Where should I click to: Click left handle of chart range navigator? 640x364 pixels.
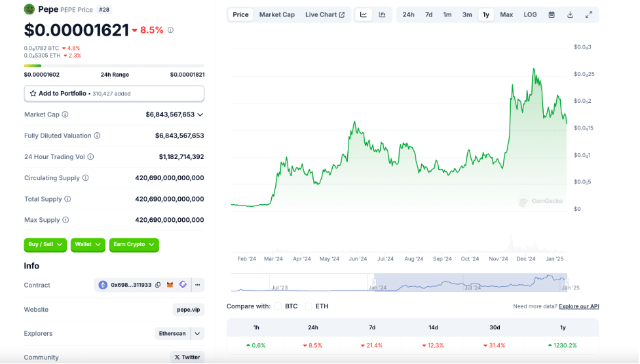[x=374, y=282]
